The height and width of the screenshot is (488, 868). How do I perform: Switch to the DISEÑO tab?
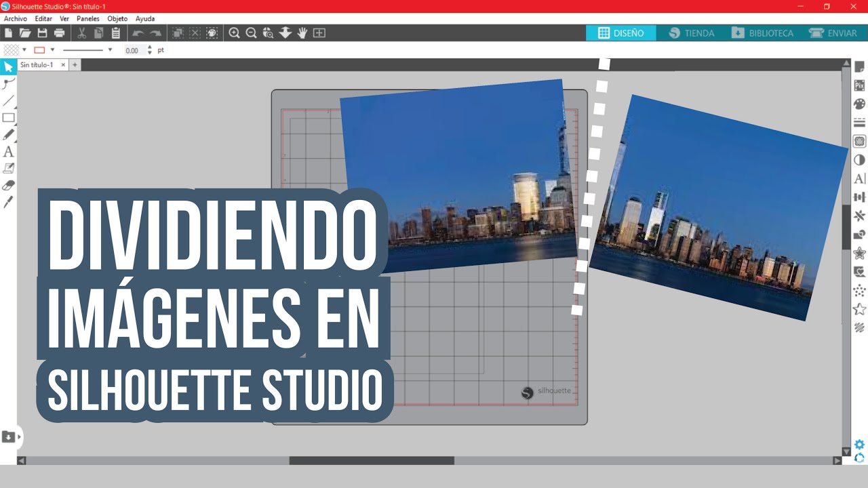(621, 33)
